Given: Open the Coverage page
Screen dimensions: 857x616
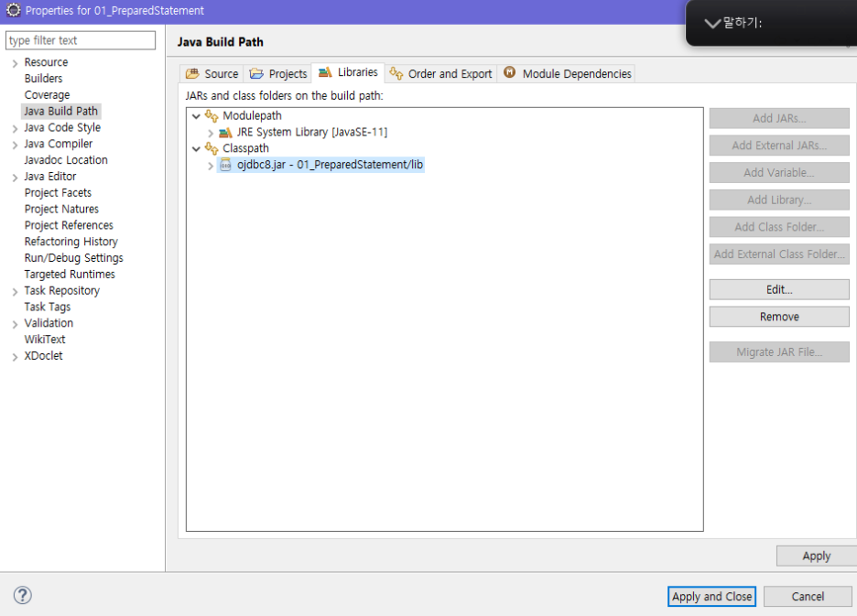Looking at the screenshot, I should [47, 95].
